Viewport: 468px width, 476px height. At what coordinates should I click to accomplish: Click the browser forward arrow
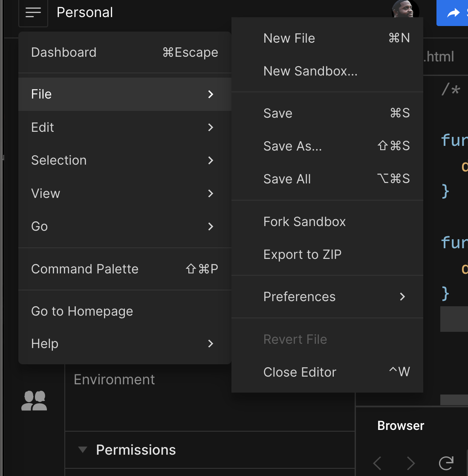click(410, 463)
